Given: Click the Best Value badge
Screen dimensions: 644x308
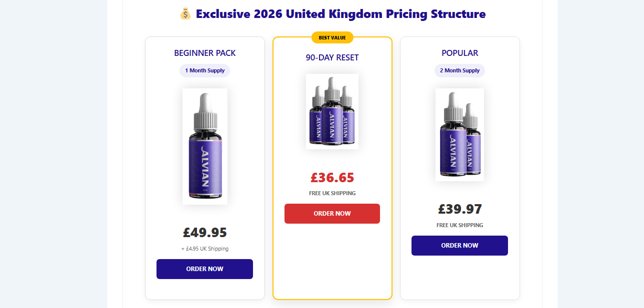Looking at the screenshot, I should pyautogui.click(x=332, y=37).
